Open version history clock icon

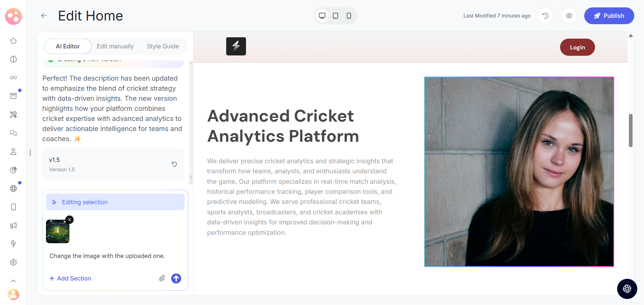click(x=546, y=16)
